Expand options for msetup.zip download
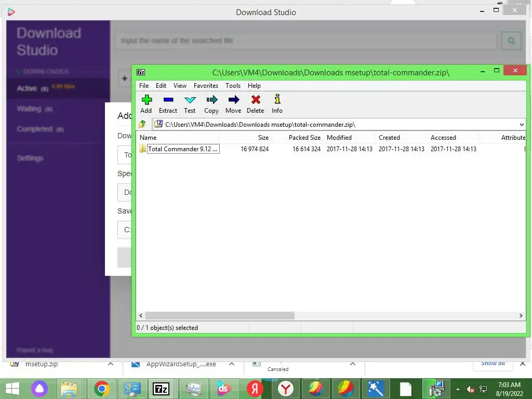The height and width of the screenshot is (399, 532). (x=111, y=364)
